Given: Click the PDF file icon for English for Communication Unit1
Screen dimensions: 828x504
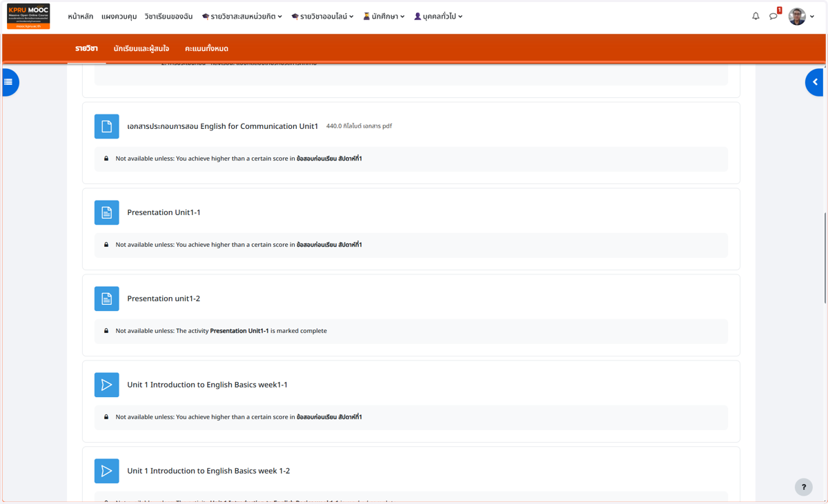Looking at the screenshot, I should (106, 126).
